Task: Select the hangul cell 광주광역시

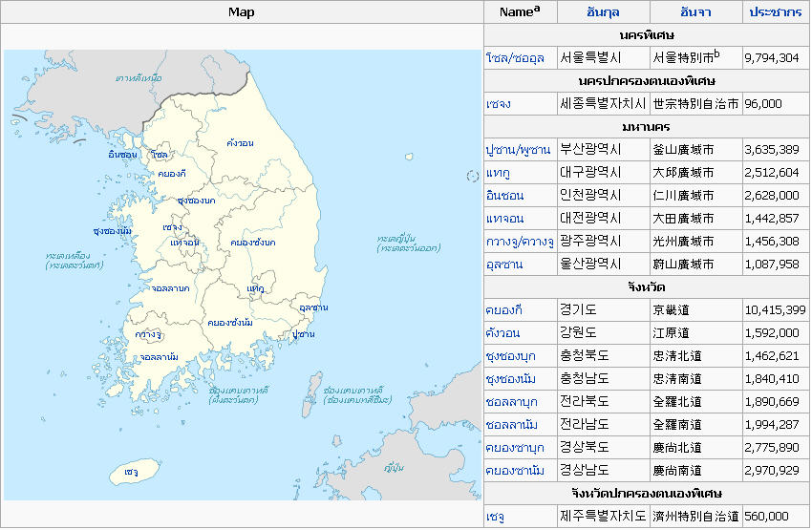Action: pos(590,242)
